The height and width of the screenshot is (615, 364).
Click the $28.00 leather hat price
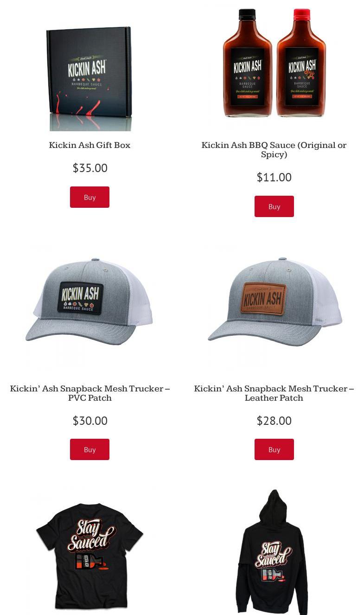(274, 421)
